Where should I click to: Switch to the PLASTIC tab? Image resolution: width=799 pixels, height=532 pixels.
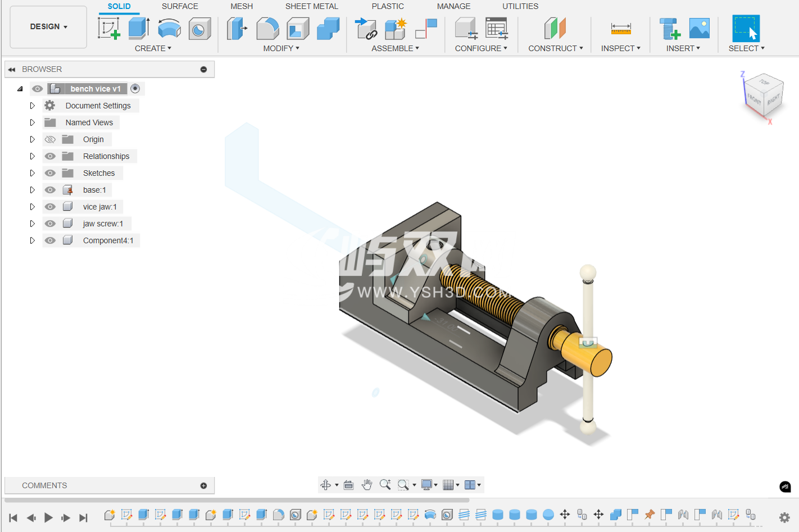point(388,6)
